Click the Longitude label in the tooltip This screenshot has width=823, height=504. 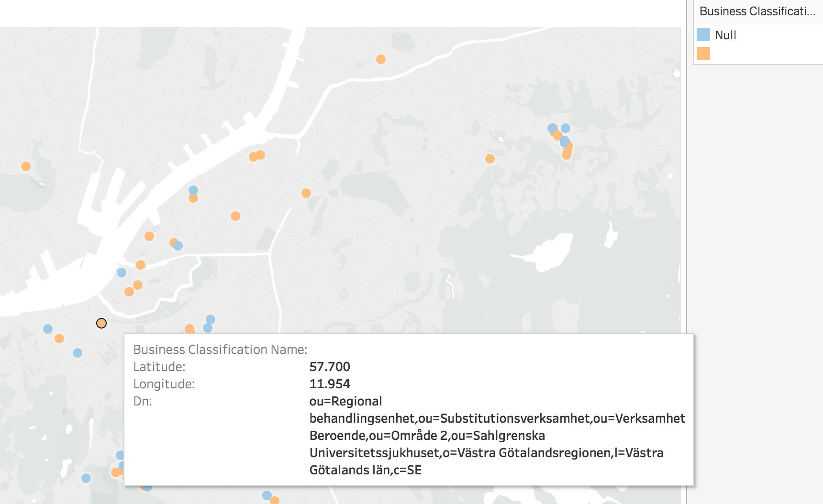[x=164, y=384]
